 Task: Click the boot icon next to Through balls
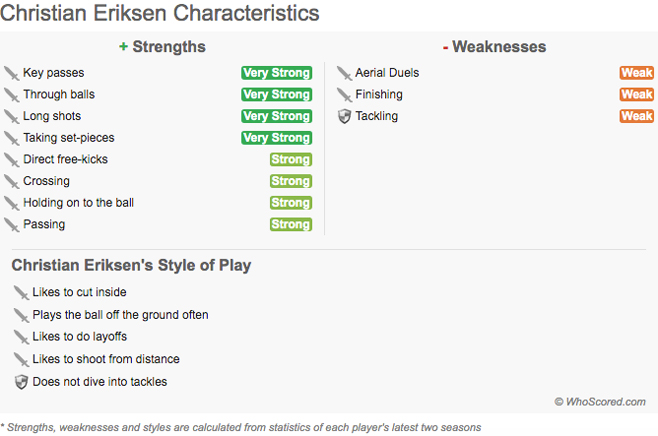pyautogui.click(x=12, y=95)
